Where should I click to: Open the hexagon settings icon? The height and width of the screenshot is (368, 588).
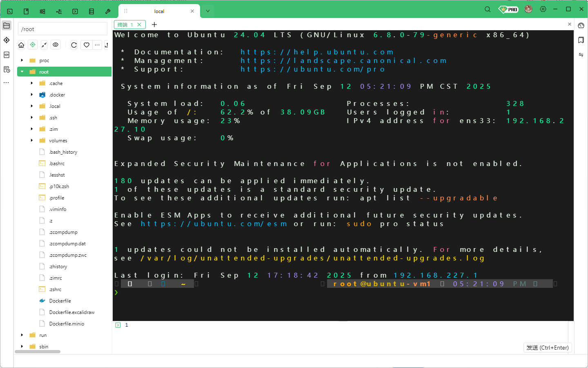pyautogui.click(x=543, y=9)
